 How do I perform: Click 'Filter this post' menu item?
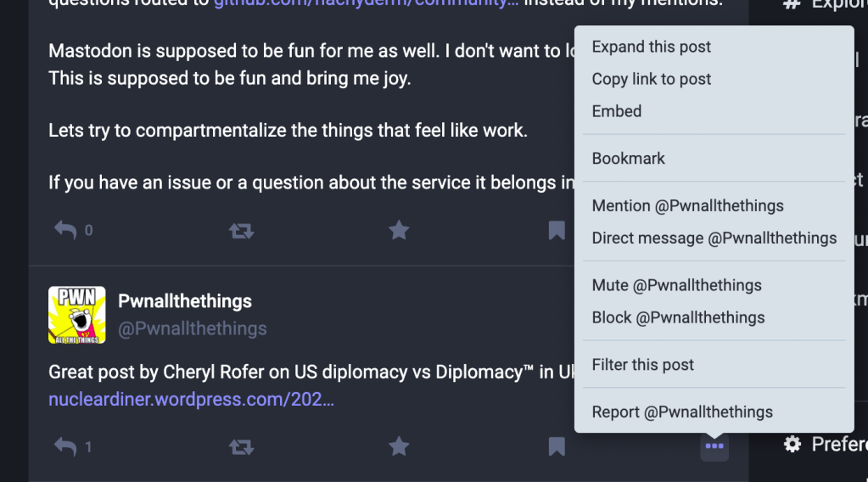click(x=643, y=365)
